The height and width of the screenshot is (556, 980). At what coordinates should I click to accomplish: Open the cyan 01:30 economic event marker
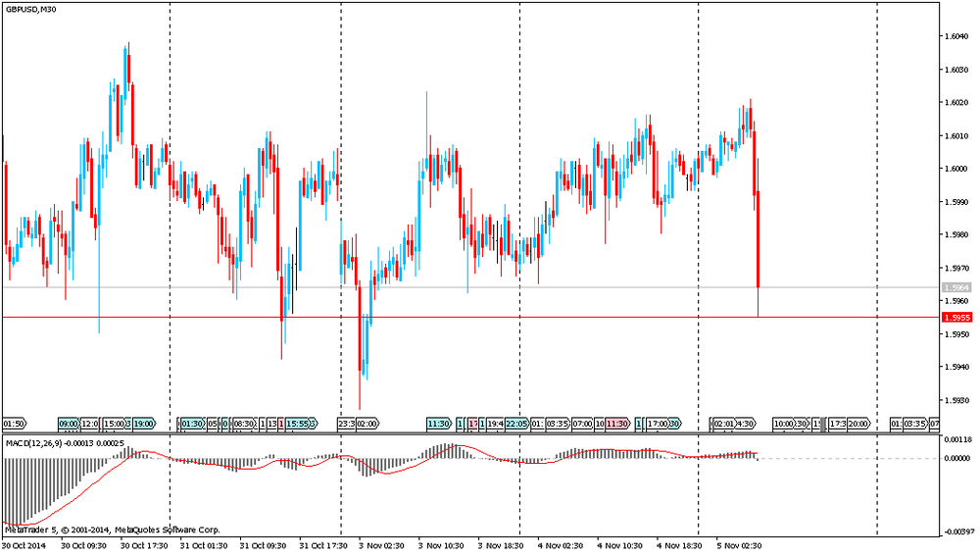190,424
